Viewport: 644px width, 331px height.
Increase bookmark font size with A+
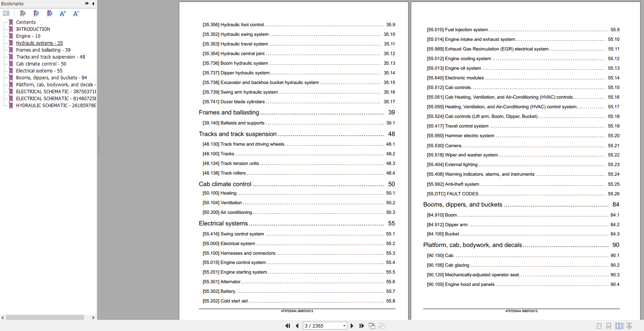(x=63, y=13)
